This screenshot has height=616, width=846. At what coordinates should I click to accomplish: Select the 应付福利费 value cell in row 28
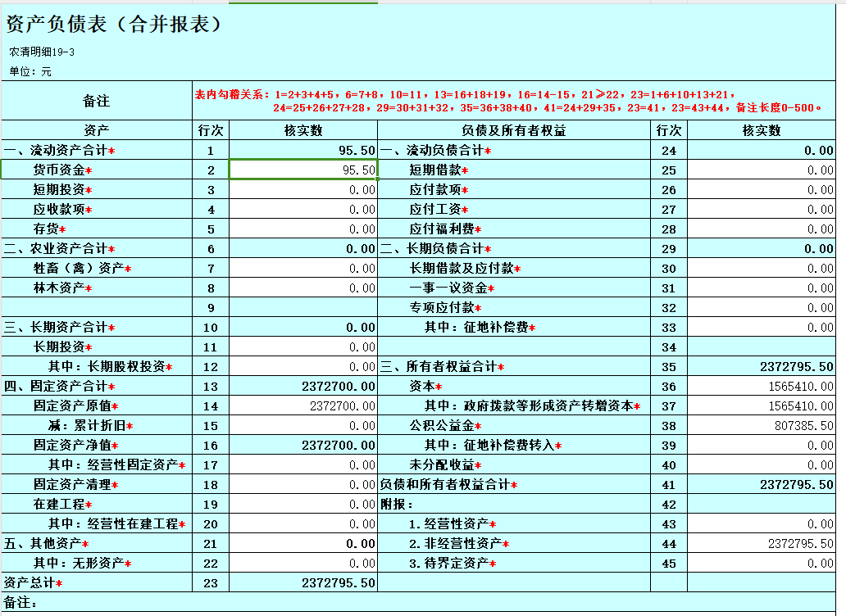(x=762, y=229)
